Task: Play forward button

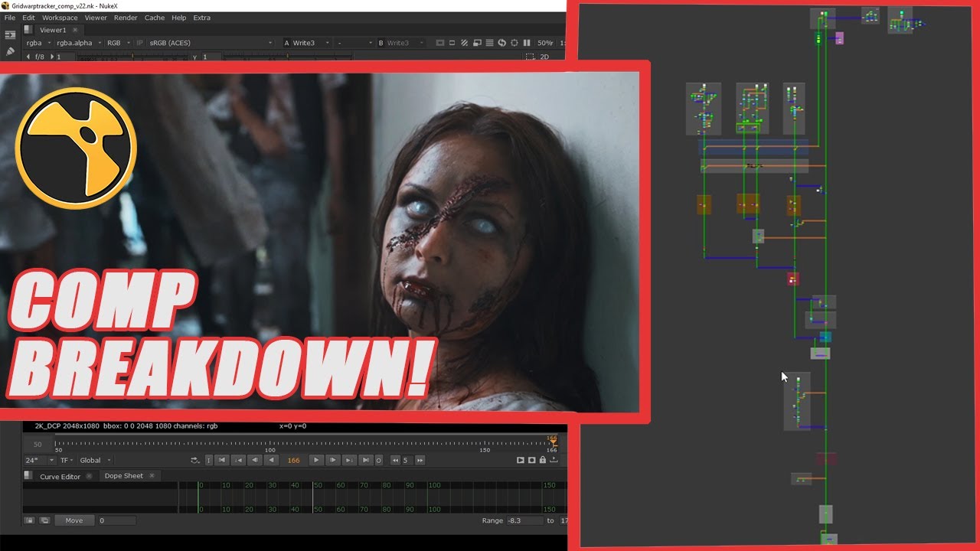Action: [316, 460]
